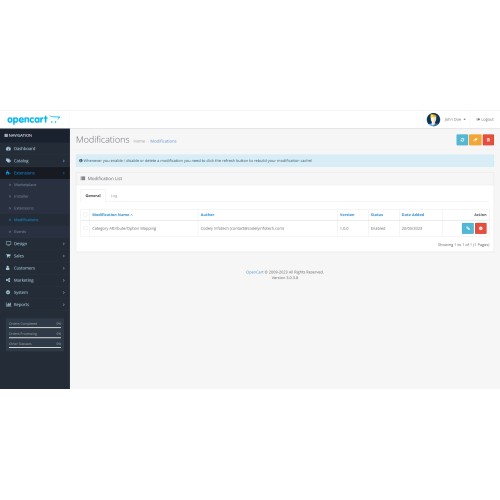Sort by Modification Name column header
Image resolution: width=500 pixels, height=500 pixels.
point(112,215)
